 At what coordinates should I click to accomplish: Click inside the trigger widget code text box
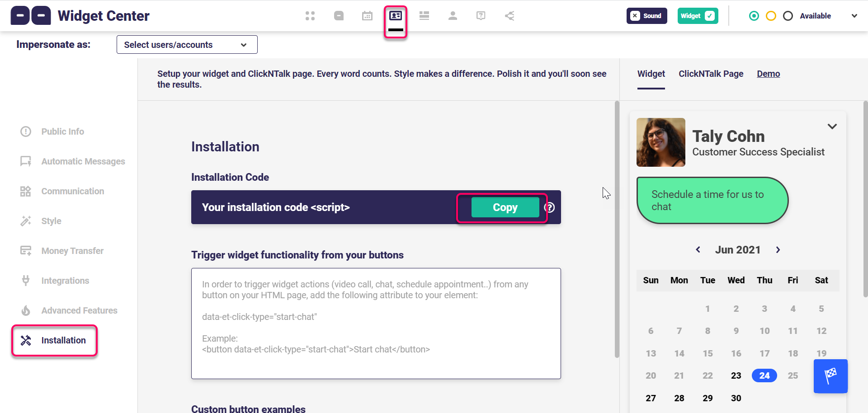376,324
